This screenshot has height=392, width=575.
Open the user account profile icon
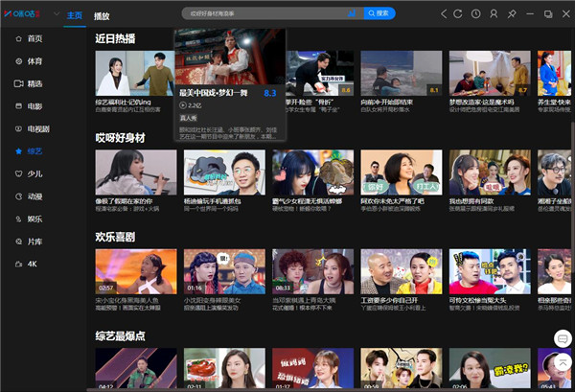494,14
